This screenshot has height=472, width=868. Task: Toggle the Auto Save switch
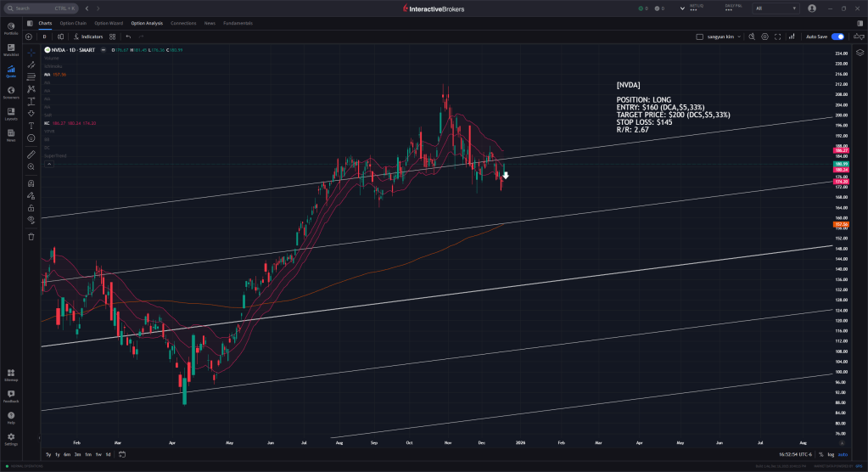[837, 37]
